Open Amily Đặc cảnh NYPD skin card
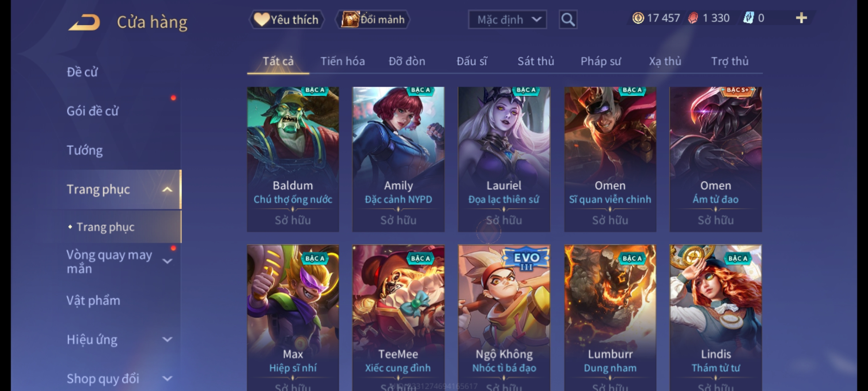 tap(398, 159)
